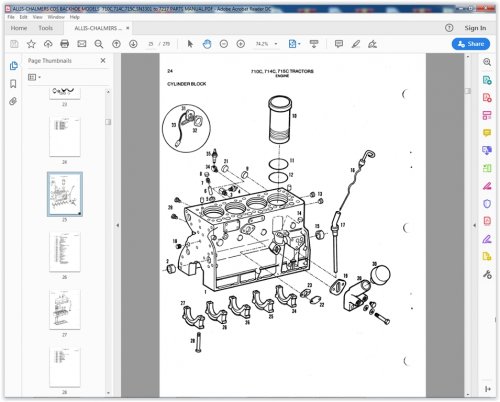Add a comment sticky note icon

(339, 44)
